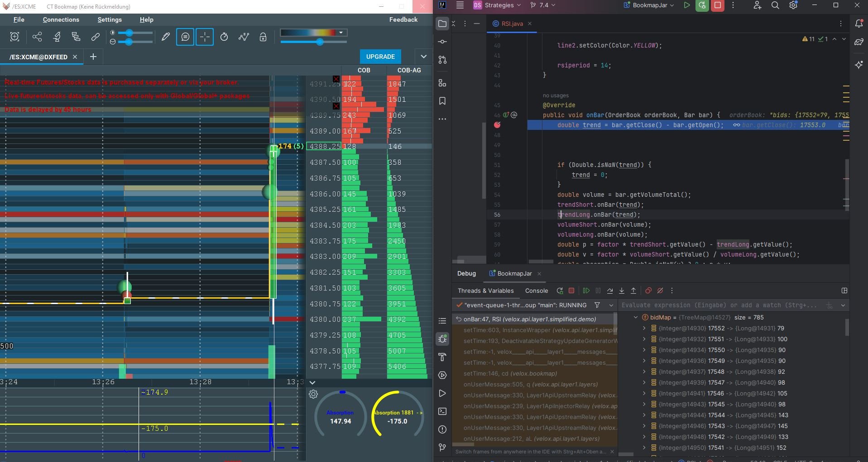Collapse the bidMap tree node
868x462 pixels.
coord(636,317)
